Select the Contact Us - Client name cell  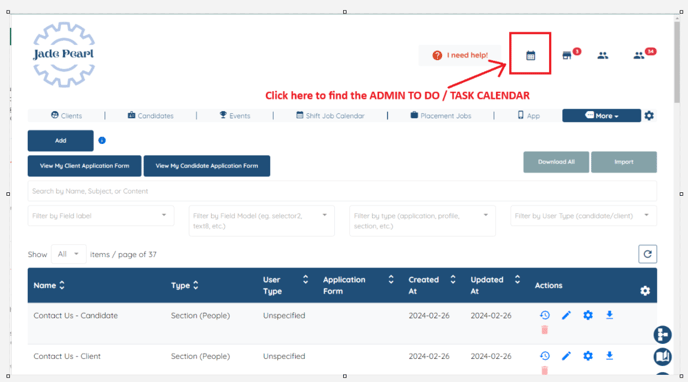67,356
